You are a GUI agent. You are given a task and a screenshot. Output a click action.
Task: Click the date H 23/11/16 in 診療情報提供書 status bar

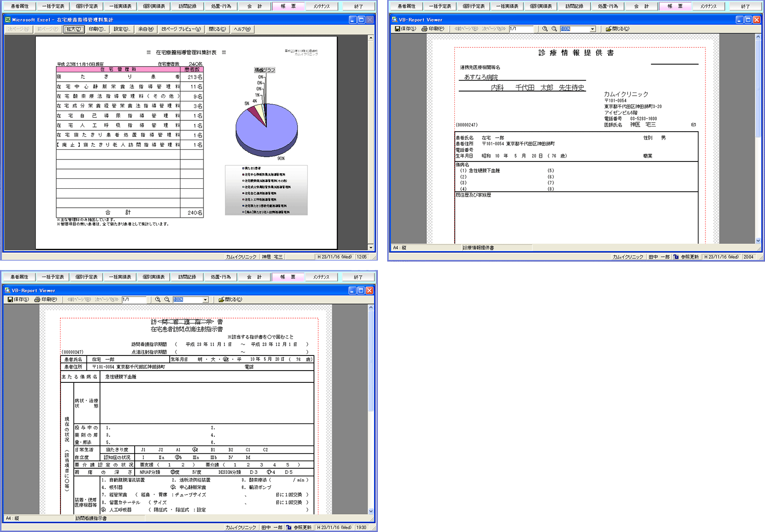[x=722, y=257]
